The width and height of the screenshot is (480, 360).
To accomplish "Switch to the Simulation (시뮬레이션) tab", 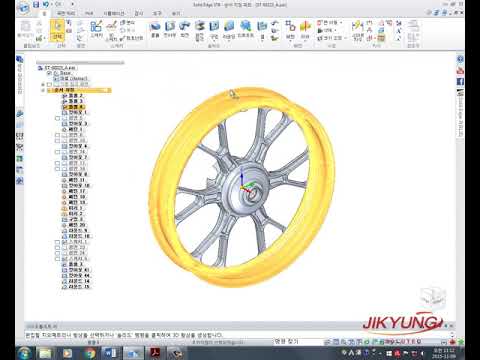I will [x=114, y=13].
